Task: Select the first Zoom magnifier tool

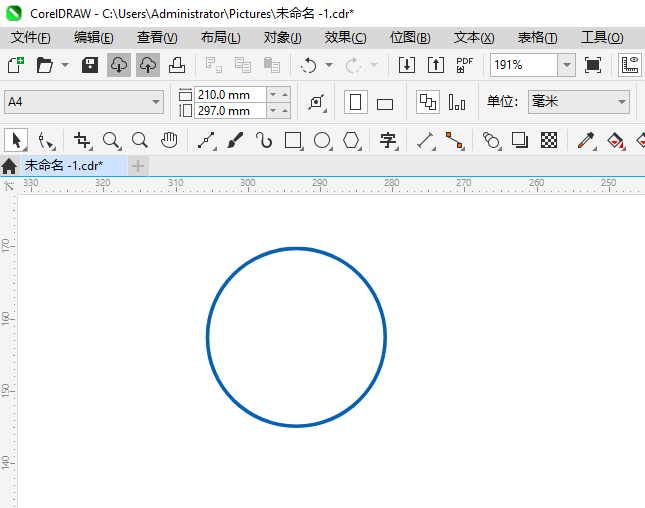Action: click(x=111, y=141)
